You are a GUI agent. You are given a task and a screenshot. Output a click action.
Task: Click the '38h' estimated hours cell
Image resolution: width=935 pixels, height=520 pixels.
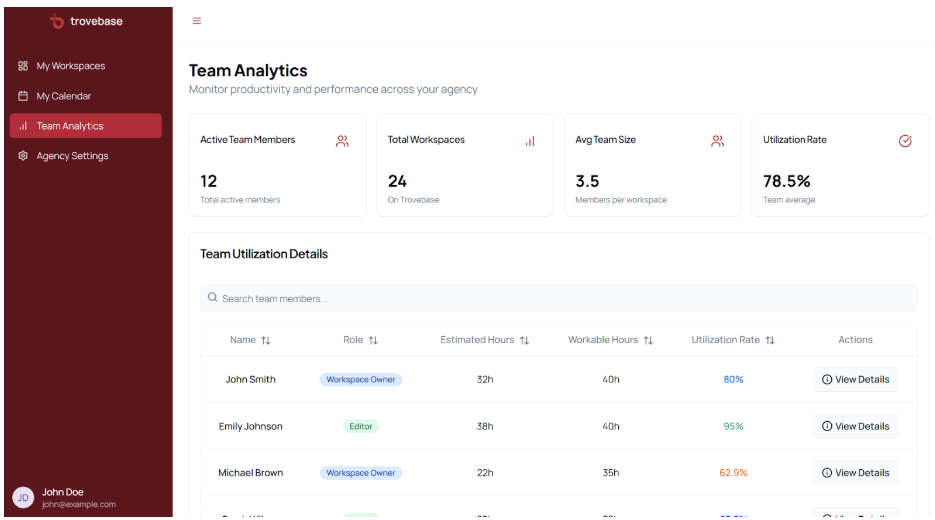pyautogui.click(x=485, y=426)
